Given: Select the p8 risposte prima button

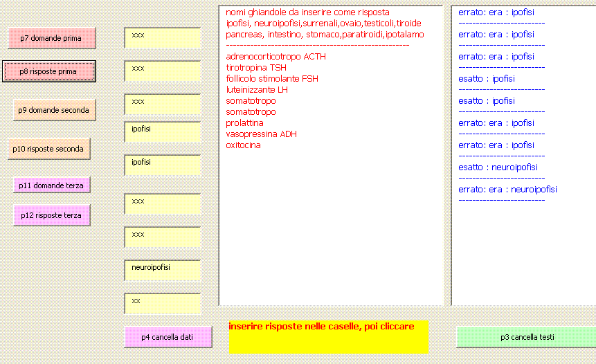Looking at the screenshot, I should coord(49,71).
